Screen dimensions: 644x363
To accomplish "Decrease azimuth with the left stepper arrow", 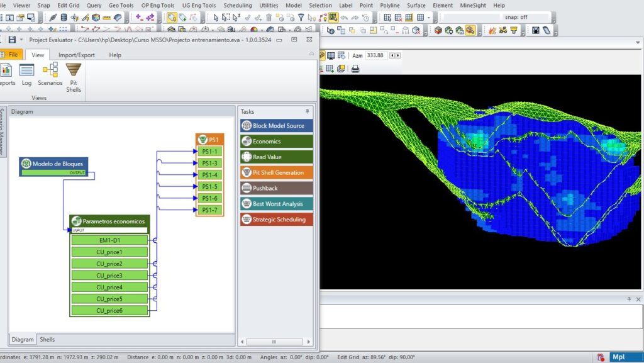I will (x=392, y=55).
